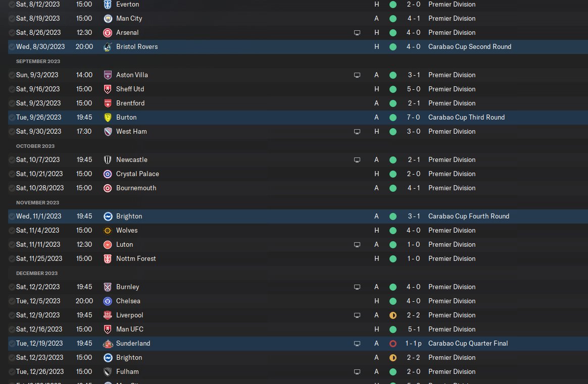The height and width of the screenshot is (384, 588).
Task: Click the SEPTEMBER 2023 month header
Action: (38, 61)
